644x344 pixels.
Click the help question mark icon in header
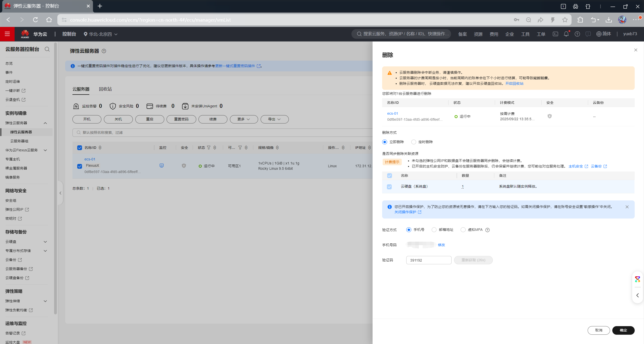[577, 34]
